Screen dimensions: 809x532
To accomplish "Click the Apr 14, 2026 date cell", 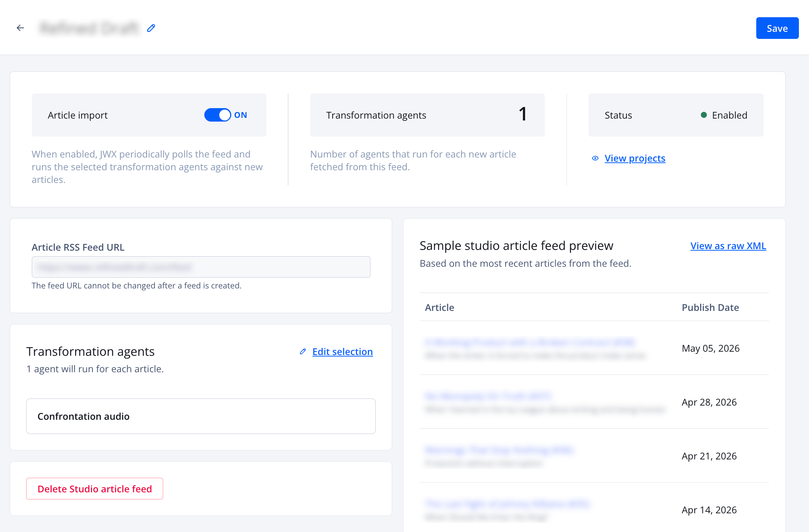I will point(709,510).
